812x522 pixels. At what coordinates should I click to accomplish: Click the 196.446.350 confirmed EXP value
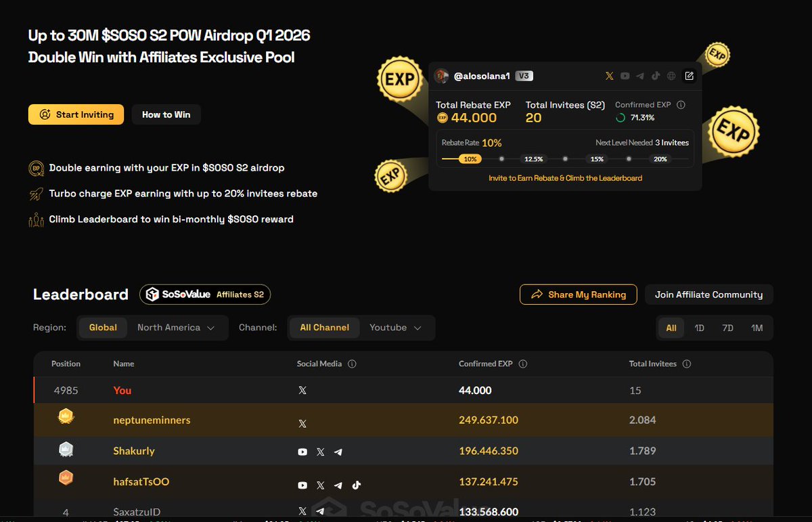click(x=489, y=451)
